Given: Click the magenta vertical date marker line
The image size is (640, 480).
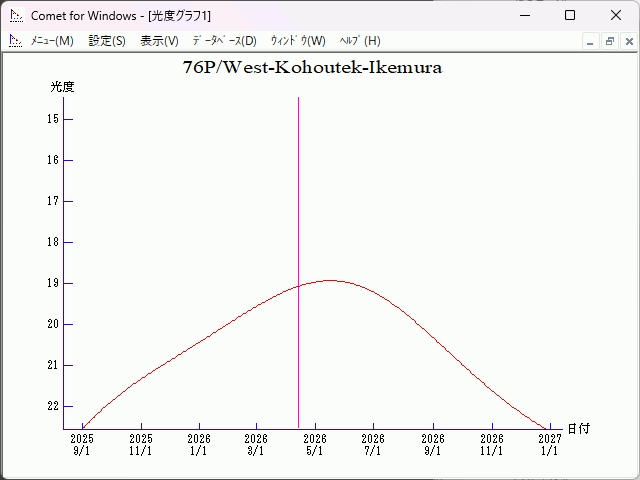Looking at the screenshot, I should point(298,200).
